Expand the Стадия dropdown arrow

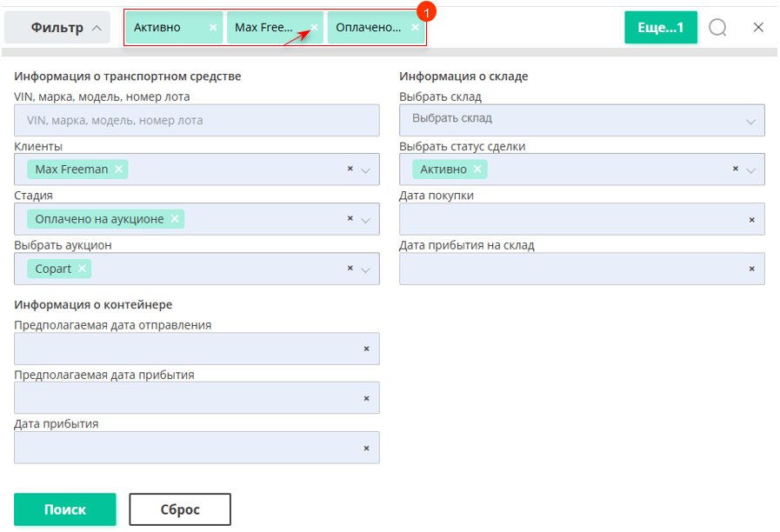tap(365, 220)
